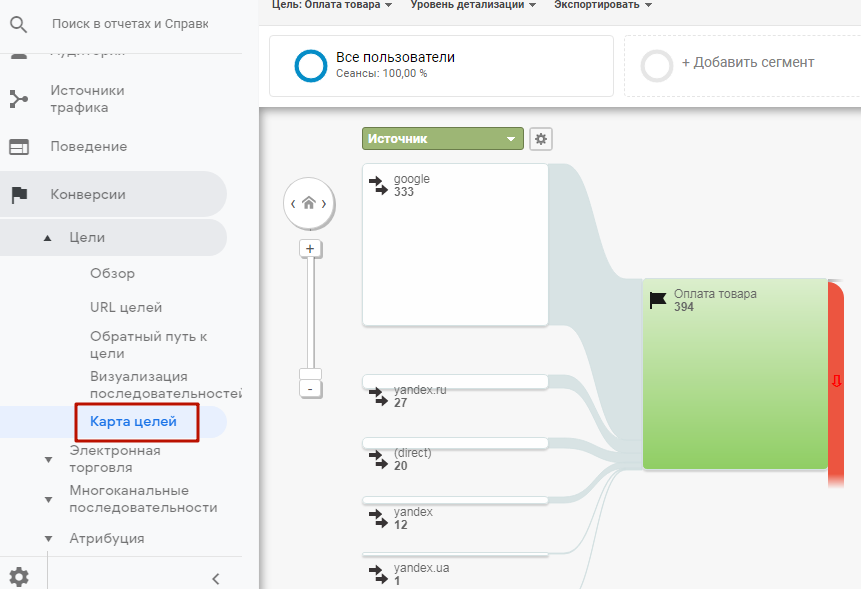Open the Цель: Оплата товара dropdown
This screenshot has width=861, height=589.
[332, 5]
